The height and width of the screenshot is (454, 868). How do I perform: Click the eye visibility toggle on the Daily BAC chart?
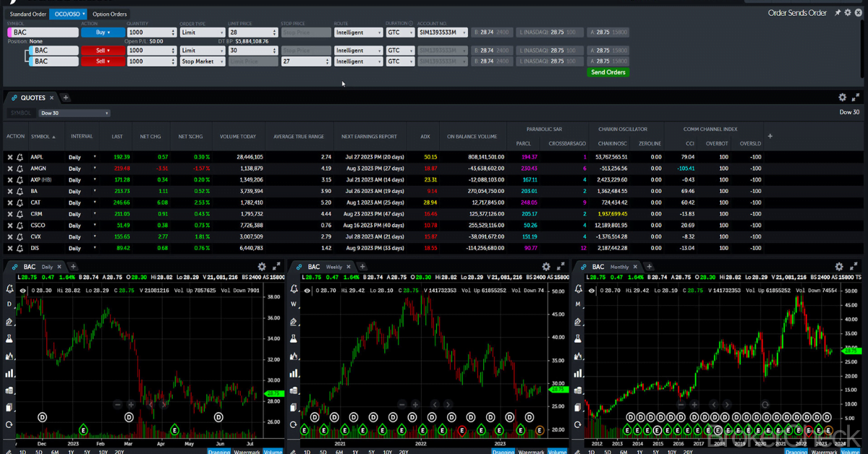pos(22,291)
